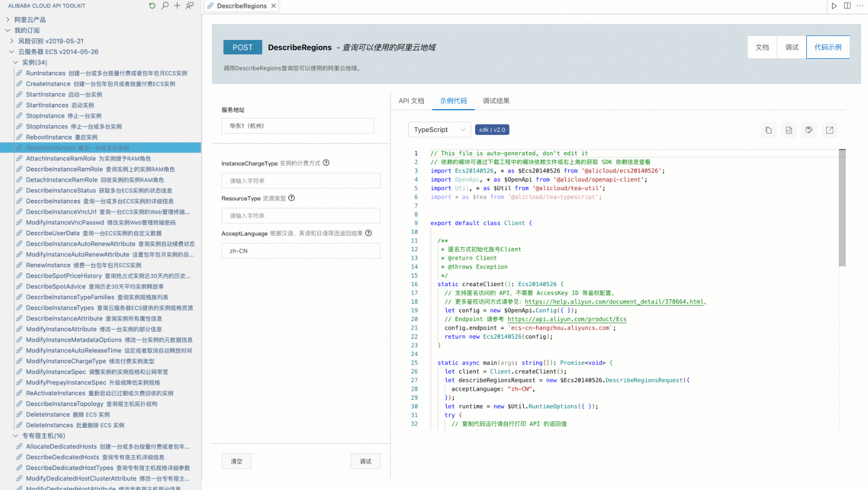Click the 调试 button below the form
This screenshot has height=490, width=868.
(x=365, y=461)
